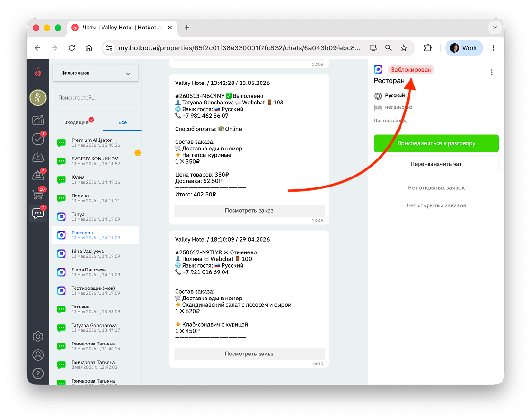This screenshot has height=420, width=531.
Task: Click Посмотреть заказ for order 260513-M6C4NY
Action: click(x=249, y=211)
